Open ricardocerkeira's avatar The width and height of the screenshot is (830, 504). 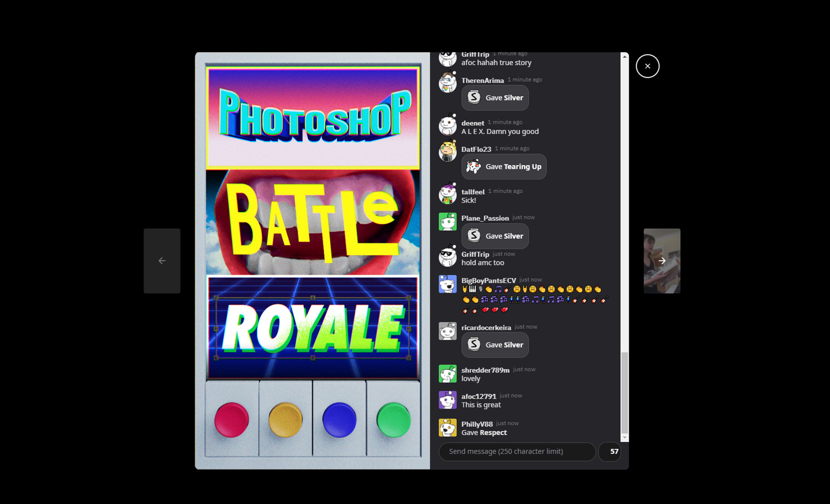pos(447,331)
